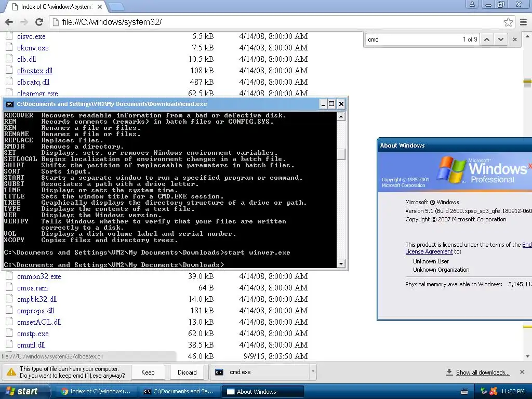532x399 pixels.
Task: Select the Index of C:\windows\system32 tab
Action: [x=56, y=6]
